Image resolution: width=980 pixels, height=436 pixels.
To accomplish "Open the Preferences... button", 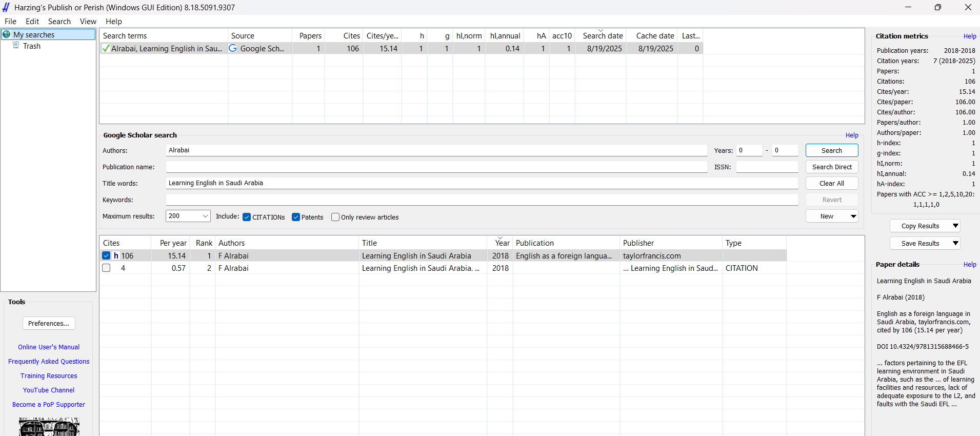I will point(49,323).
